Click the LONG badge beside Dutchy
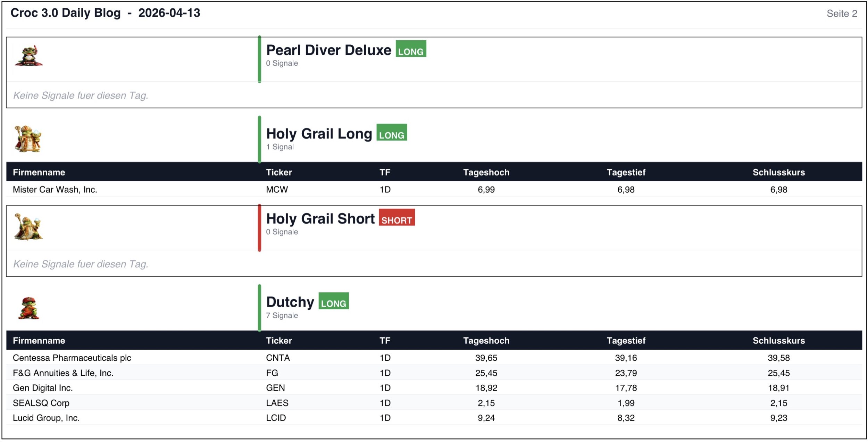This screenshot has height=442, width=868. coord(334,301)
